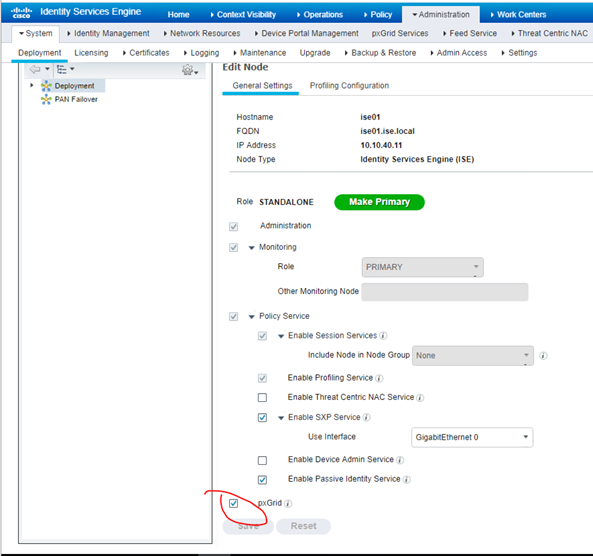
Task: Switch to the Licensing tab
Action: (91, 53)
